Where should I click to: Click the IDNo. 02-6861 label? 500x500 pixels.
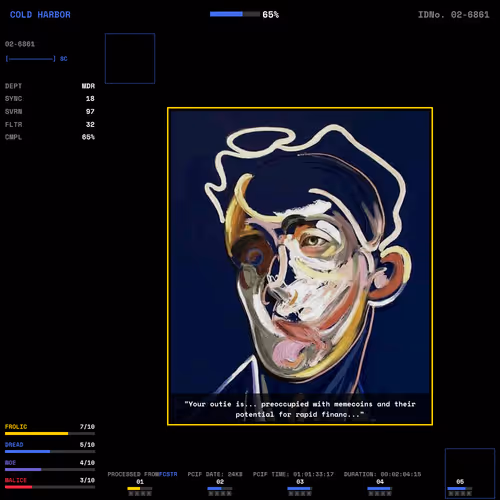pos(454,15)
